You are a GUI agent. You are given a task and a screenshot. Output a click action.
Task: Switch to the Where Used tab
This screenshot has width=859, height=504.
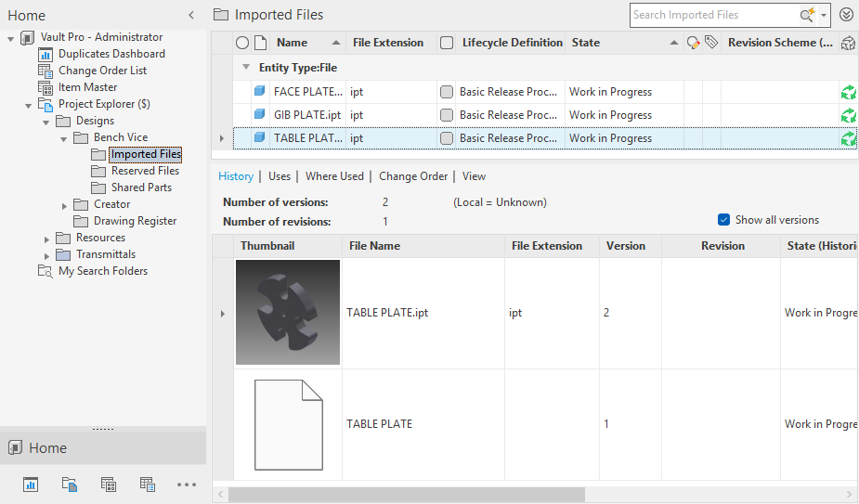tap(334, 176)
